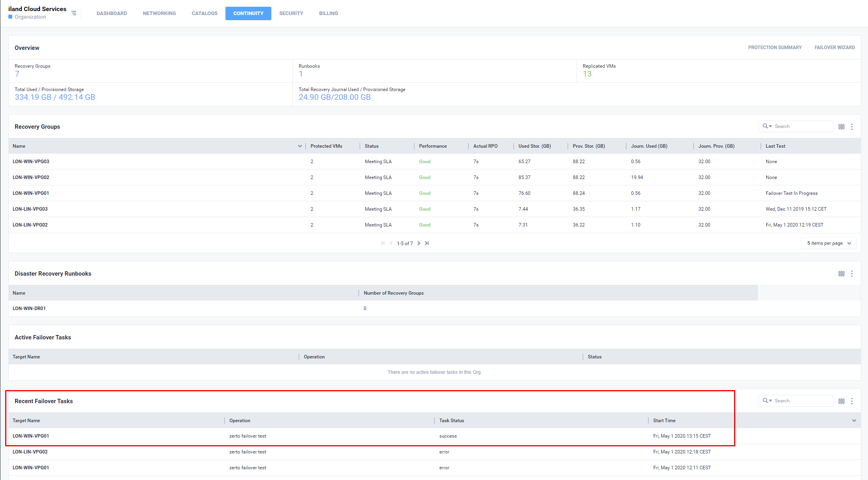Open three-dot menu in Disaster Recovery Runbooks
The height and width of the screenshot is (480, 868).
[852, 274]
